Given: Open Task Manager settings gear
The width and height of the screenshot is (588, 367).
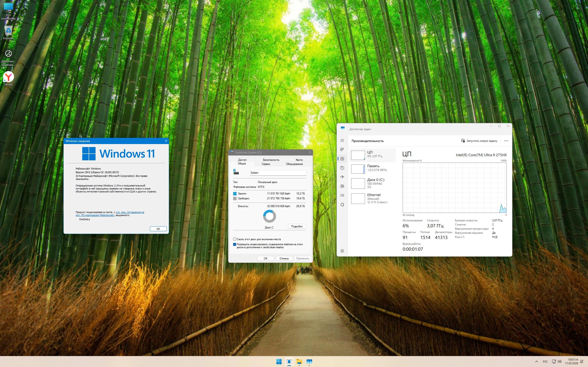Looking at the screenshot, I should click(342, 251).
